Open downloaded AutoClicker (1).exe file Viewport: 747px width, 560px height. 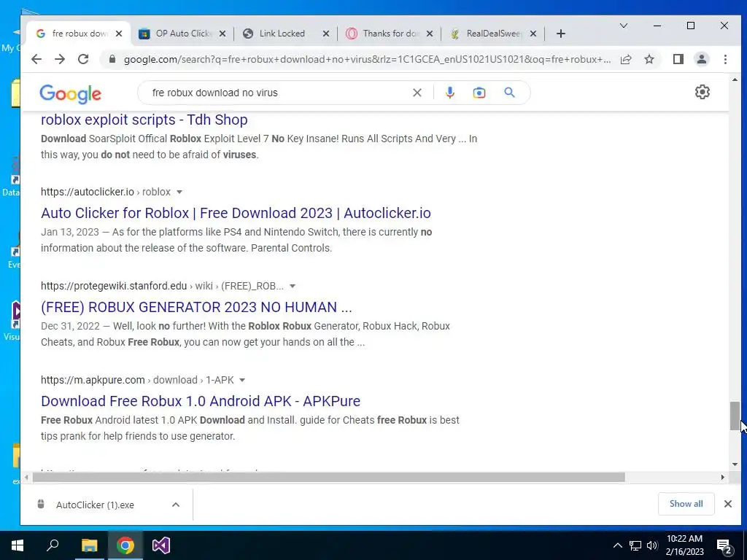95,505
